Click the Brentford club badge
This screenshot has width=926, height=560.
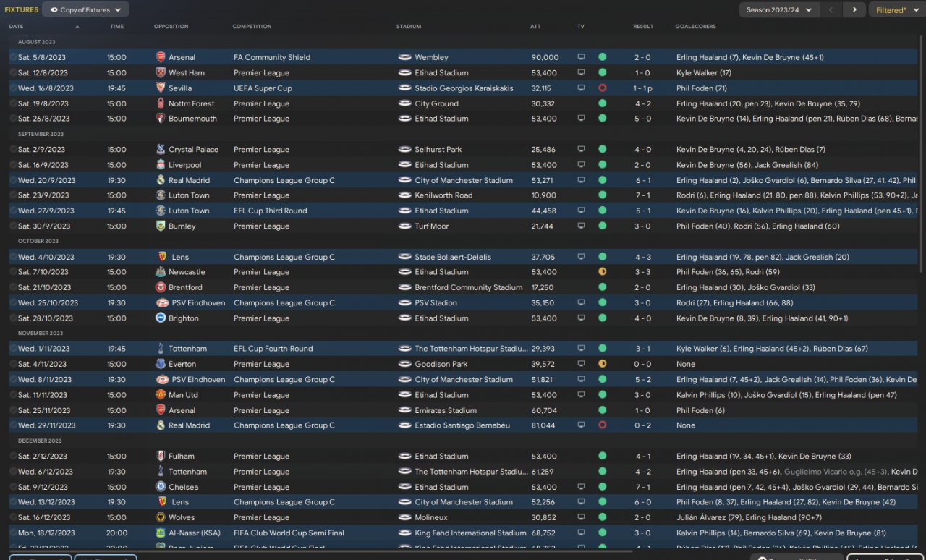point(161,287)
